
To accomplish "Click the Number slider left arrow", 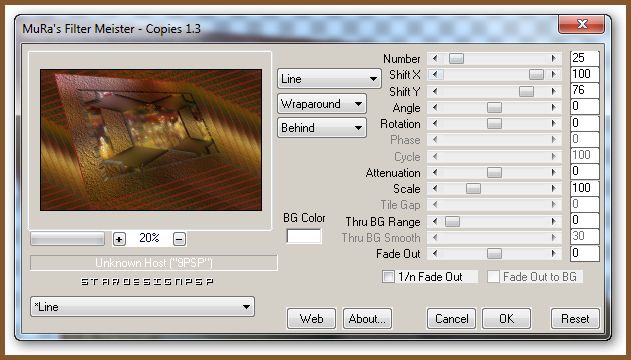I will coord(435,59).
